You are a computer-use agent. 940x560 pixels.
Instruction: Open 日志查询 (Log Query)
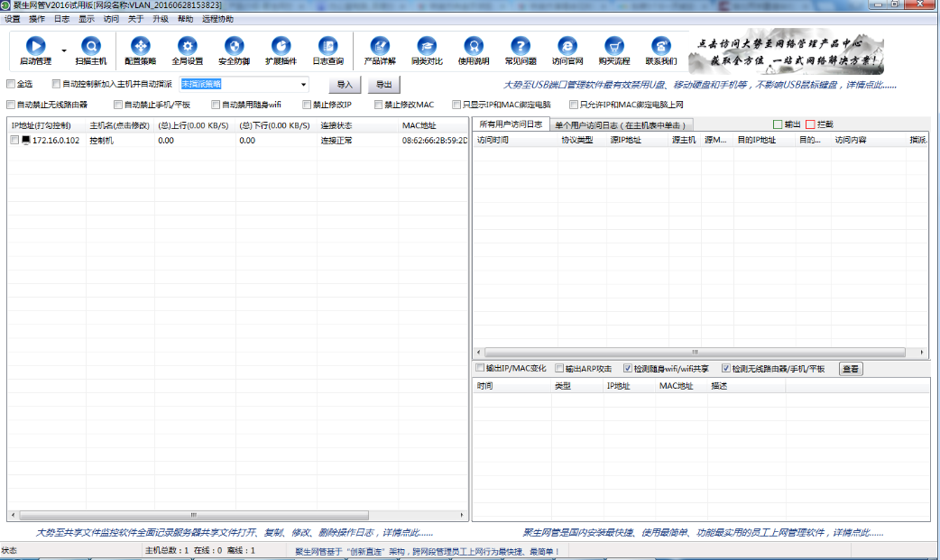(328, 50)
